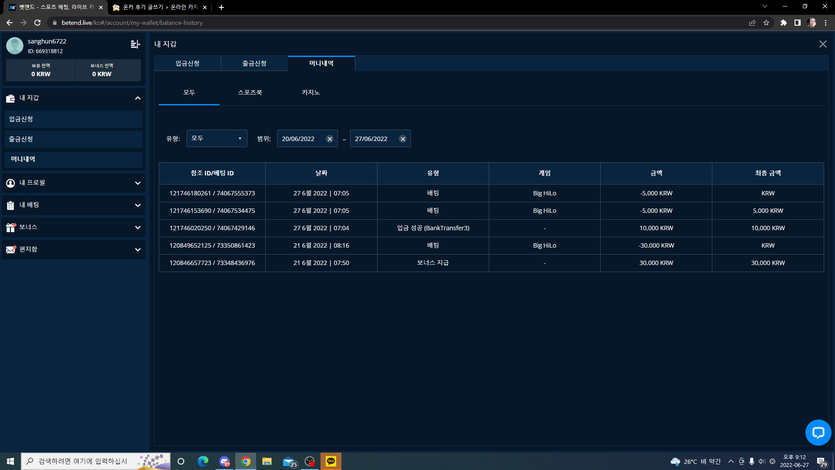Open File Explorer from taskbar
The height and width of the screenshot is (470, 835).
coord(267,461)
